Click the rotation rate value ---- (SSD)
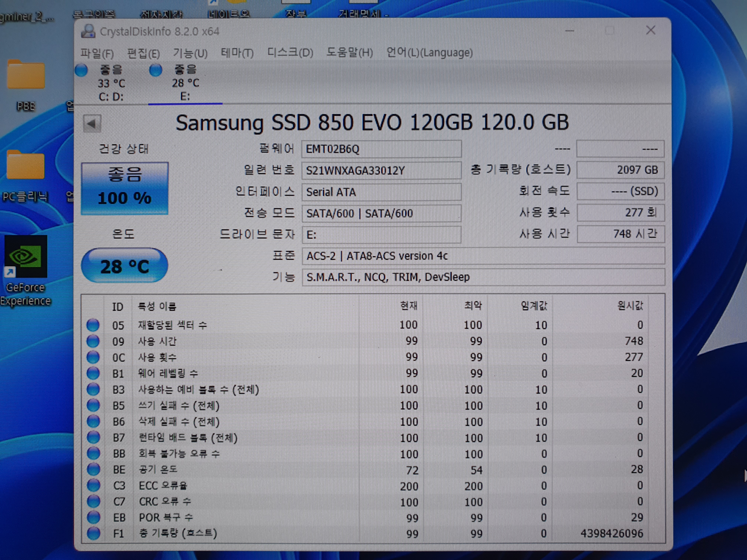Image resolution: width=747 pixels, height=560 pixels. pyautogui.click(x=620, y=191)
